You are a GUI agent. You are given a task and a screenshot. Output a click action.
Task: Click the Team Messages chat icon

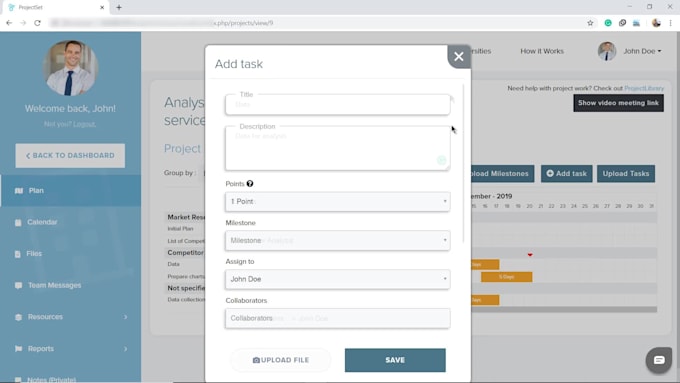click(x=18, y=285)
